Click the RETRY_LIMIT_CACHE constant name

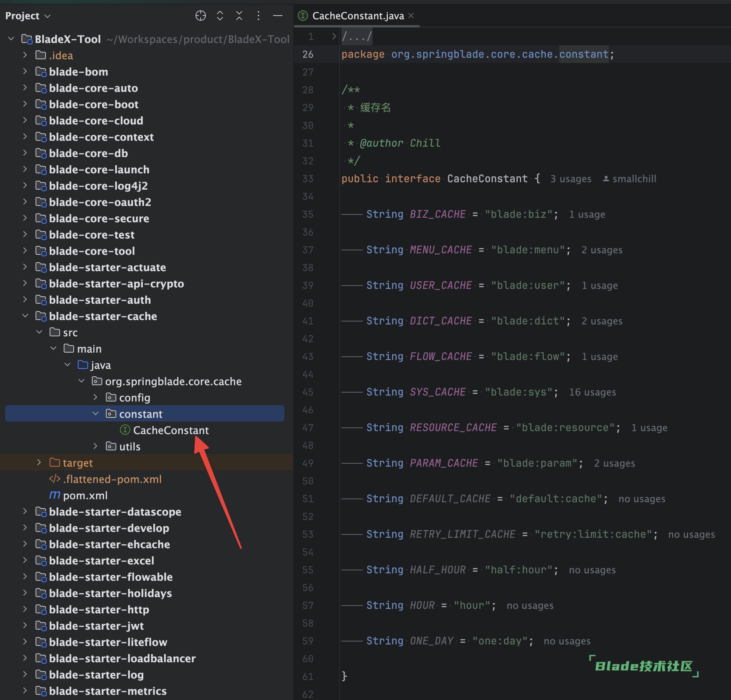click(x=463, y=534)
